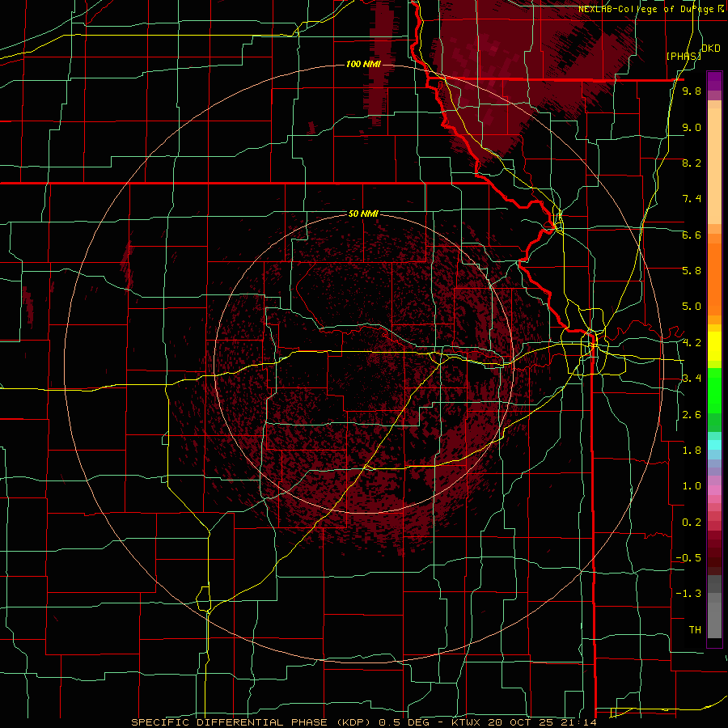728x728 pixels.
Task: Click the SPECIFIC DIFFERENTIAL PHASE (KDP) caption
Action: click(x=253, y=722)
